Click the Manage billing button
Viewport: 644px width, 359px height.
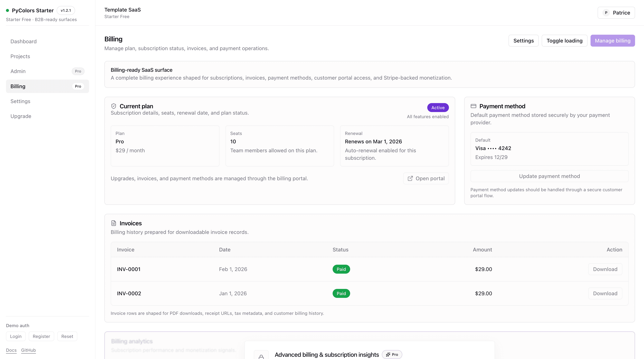coord(613,41)
